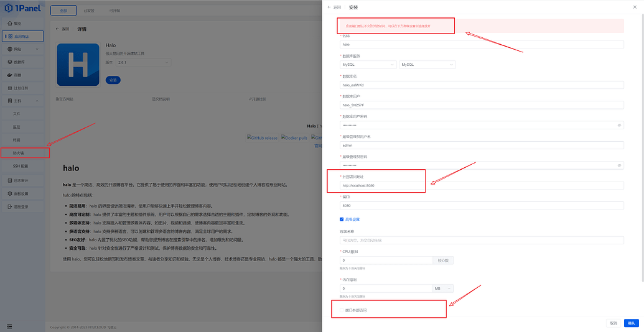Screen dimensions: 644x332
Task: Click the 退出登录 logout icon
Action: click(11, 207)
